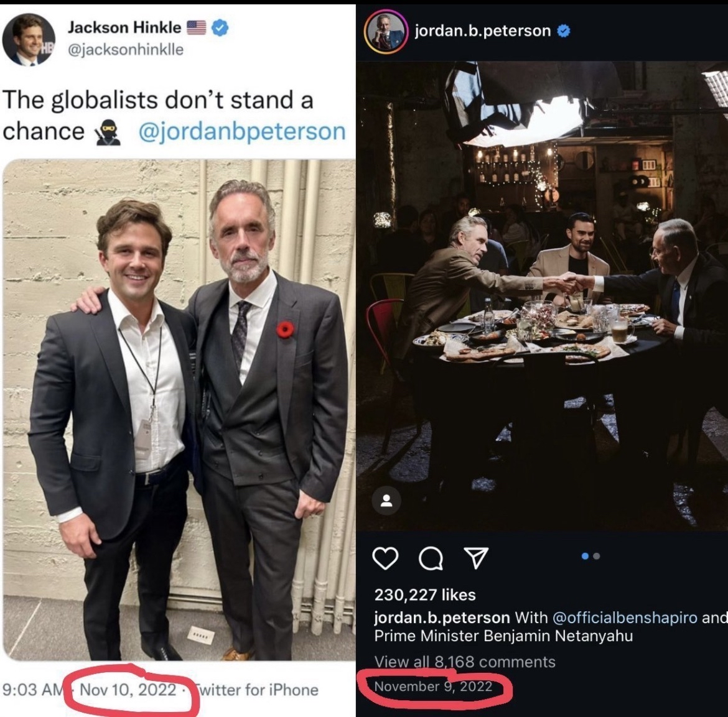Tap the share paper plane icon
The image size is (728, 717).
tap(476, 557)
